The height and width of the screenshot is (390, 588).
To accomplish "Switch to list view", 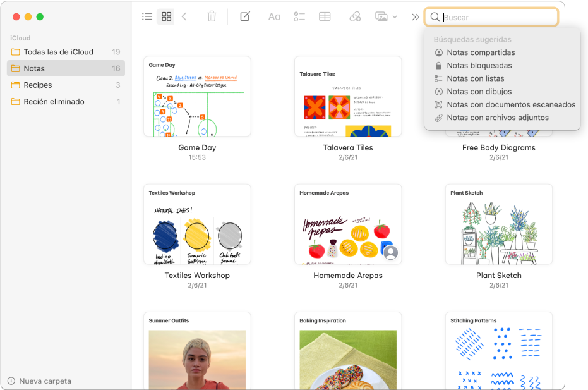I will pos(147,16).
